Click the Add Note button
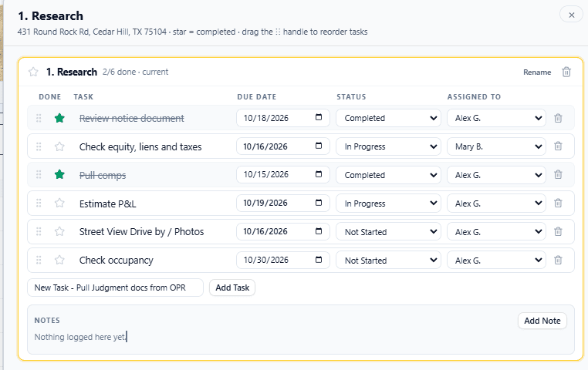Viewport: 588px width, 370px height. click(542, 321)
